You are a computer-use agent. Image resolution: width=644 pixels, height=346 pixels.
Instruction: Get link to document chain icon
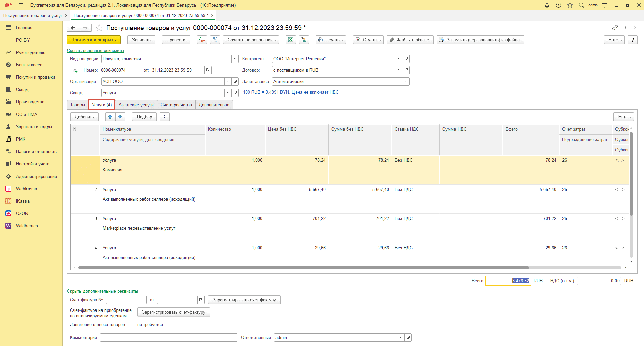pyautogui.click(x=615, y=28)
